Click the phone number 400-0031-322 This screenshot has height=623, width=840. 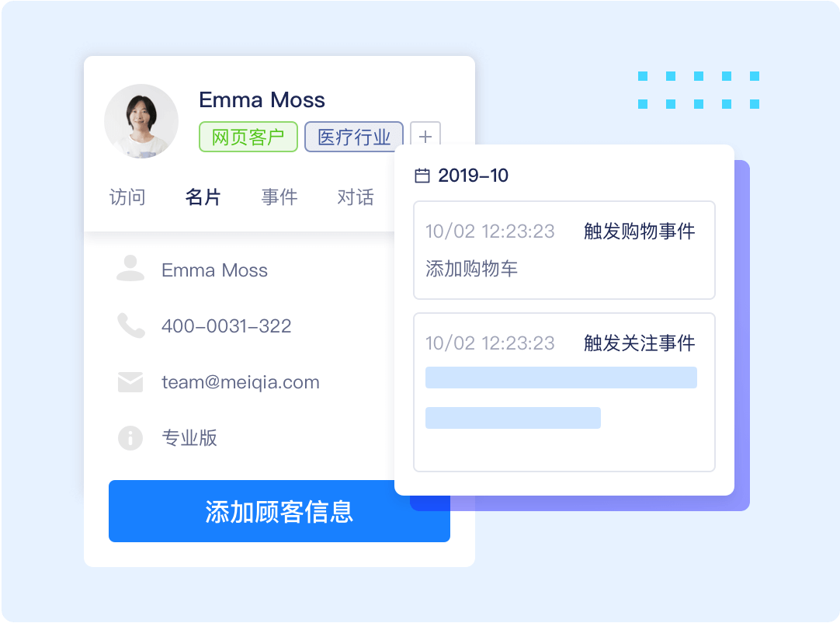click(225, 326)
